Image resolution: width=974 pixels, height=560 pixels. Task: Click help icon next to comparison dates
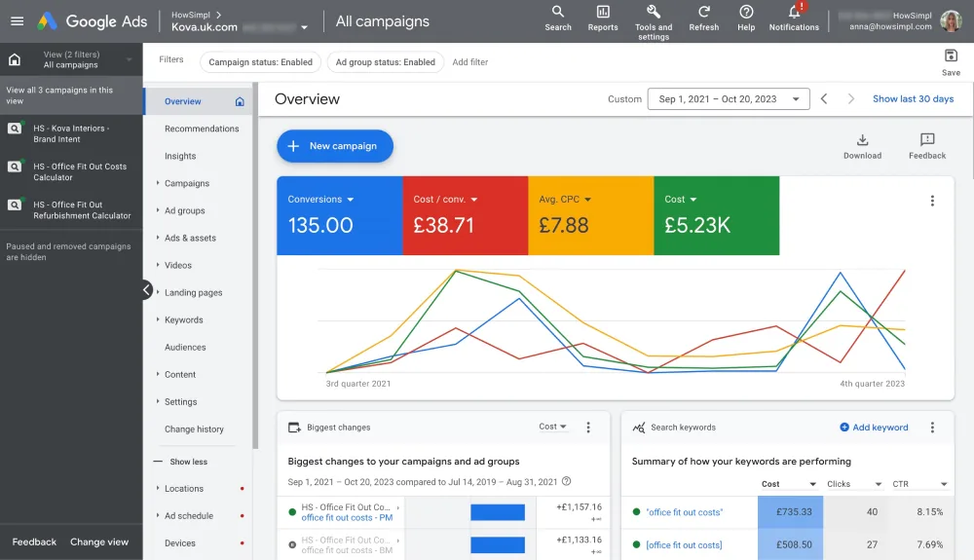tap(566, 481)
